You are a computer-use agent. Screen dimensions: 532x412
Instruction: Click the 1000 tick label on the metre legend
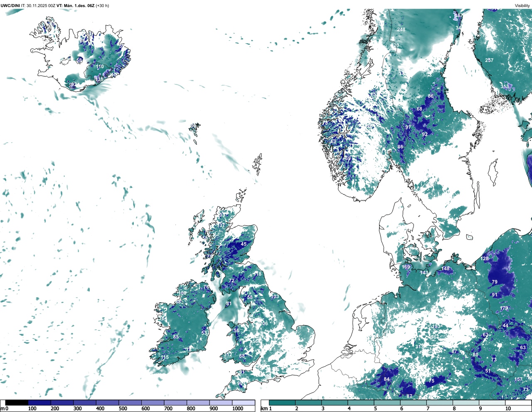[x=238, y=409]
